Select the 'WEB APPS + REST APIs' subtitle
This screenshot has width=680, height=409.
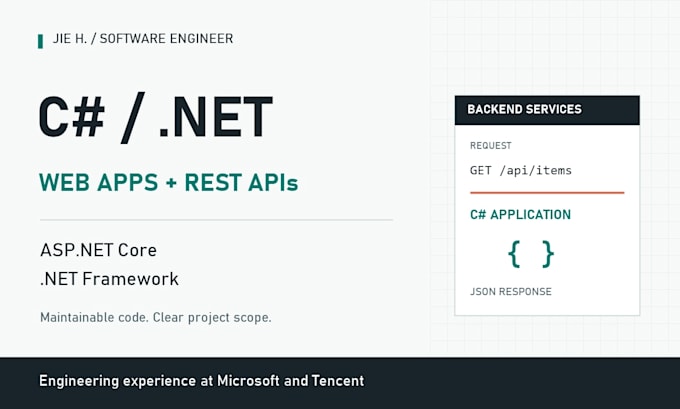169,183
